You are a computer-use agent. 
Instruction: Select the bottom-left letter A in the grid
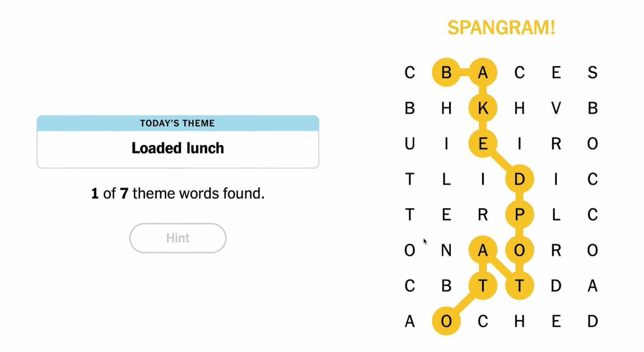[x=409, y=322]
